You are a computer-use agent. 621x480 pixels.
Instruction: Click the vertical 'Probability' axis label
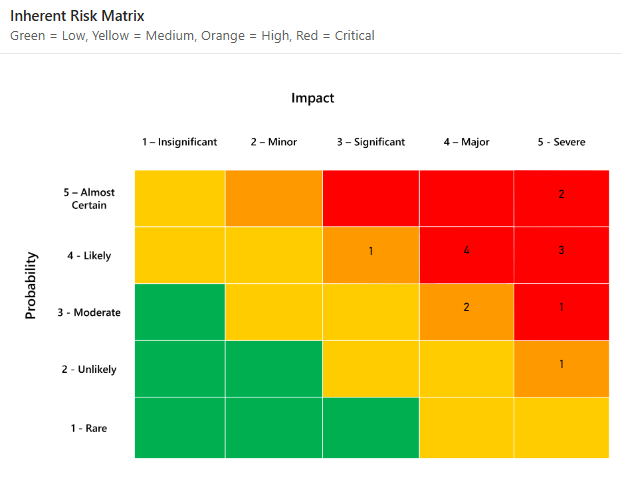pos(31,285)
